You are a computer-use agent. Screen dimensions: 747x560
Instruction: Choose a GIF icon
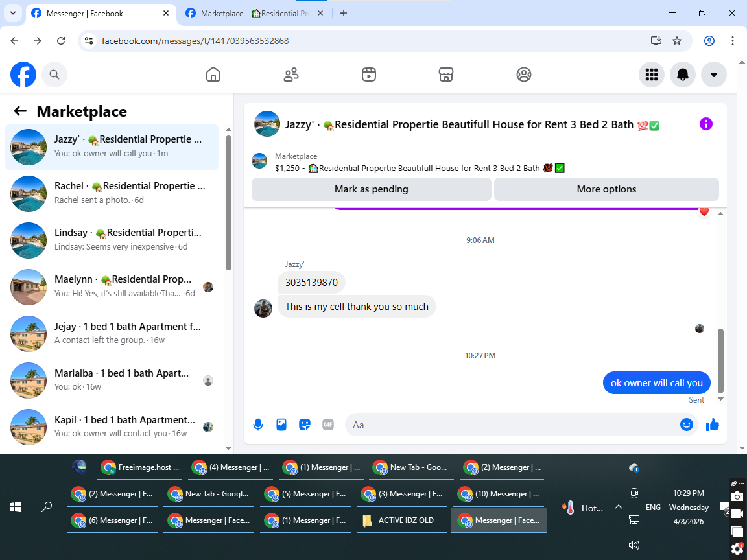pos(327,425)
